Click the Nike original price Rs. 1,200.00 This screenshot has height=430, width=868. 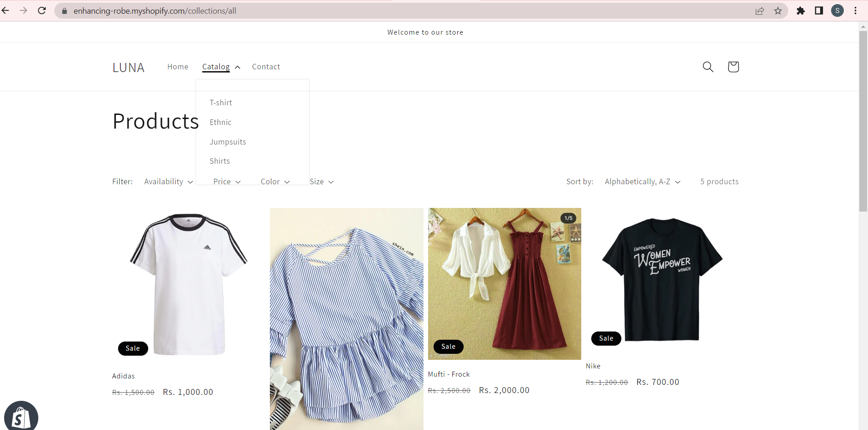(607, 383)
